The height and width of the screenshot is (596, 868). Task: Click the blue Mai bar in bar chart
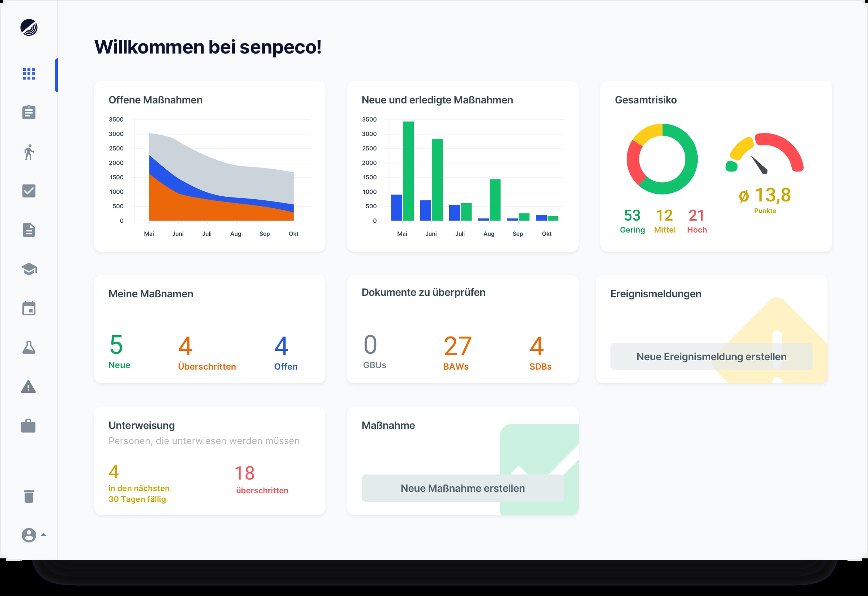(396, 208)
